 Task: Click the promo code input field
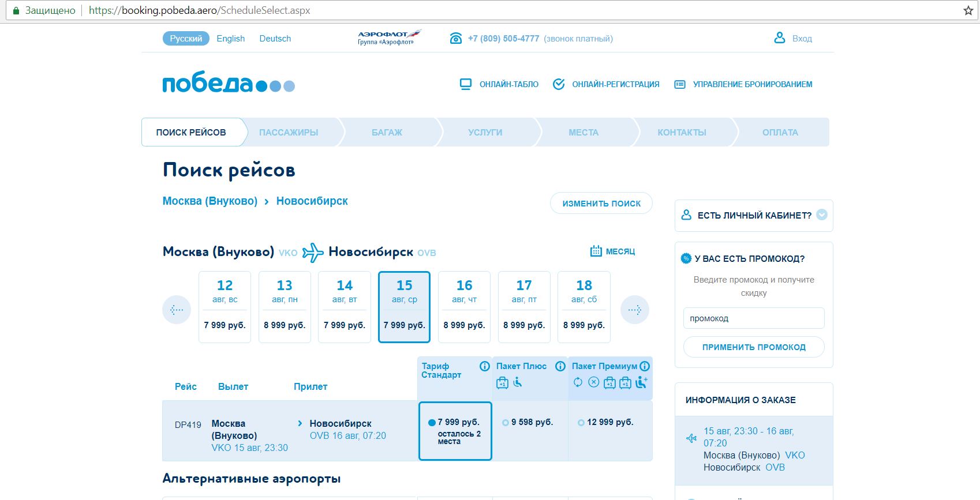click(x=753, y=318)
